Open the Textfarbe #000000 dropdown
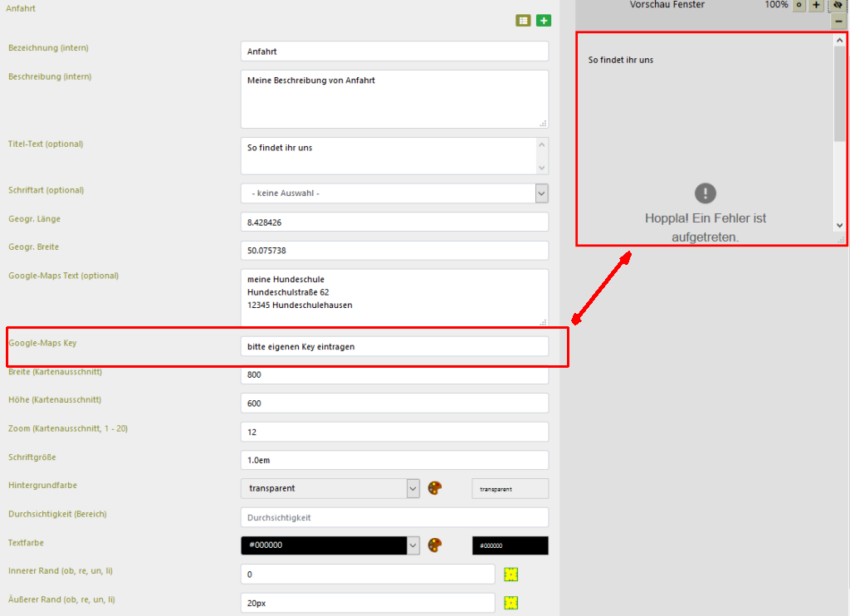The height and width of the screenshot is (616, 850). coord(413,545)
